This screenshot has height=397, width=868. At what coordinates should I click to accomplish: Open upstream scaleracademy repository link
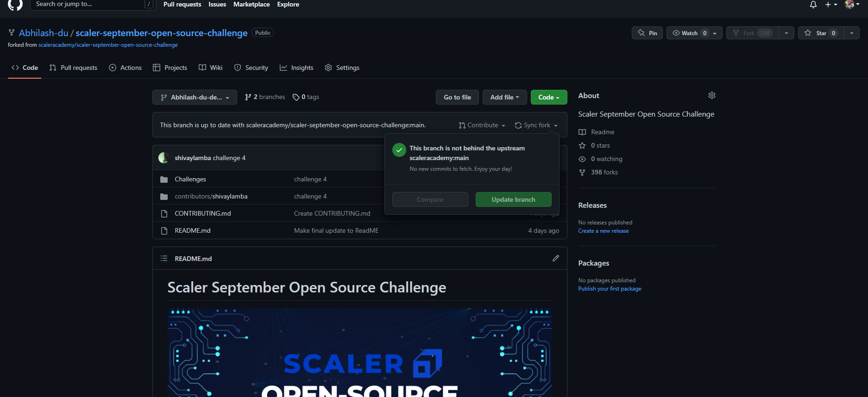[108, 45]
